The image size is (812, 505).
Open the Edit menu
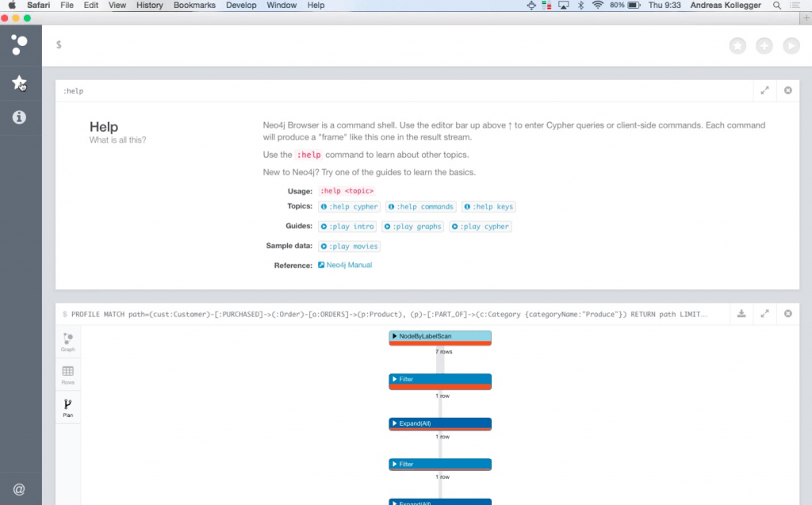click(91, 6)
